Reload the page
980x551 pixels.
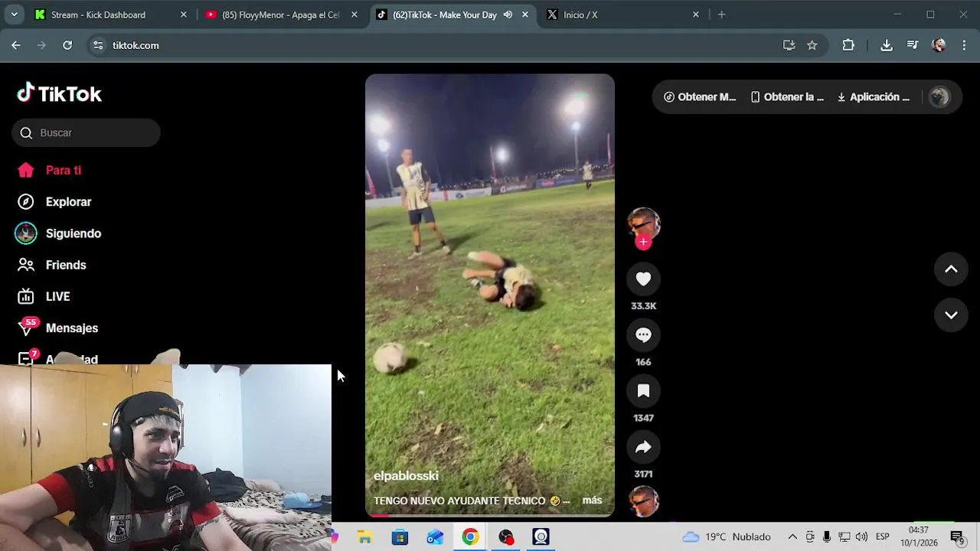67,45
